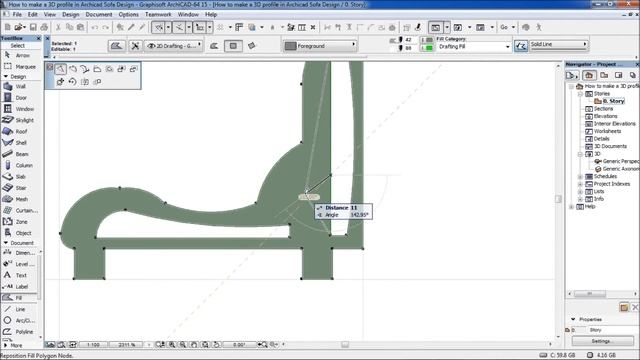Select the Skylight tool
The width and height of the screenshot is (640, 360).
(19, 120)
